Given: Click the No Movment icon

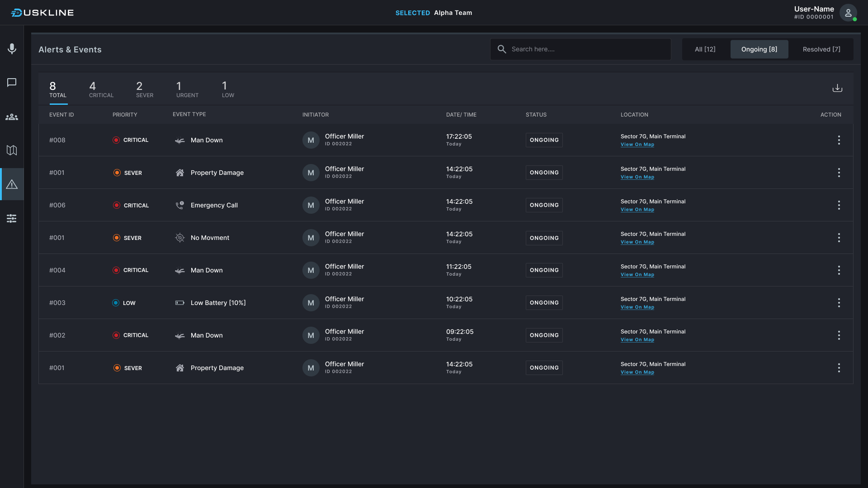Looking at the screenshot, I should pyautogui.click(x=180, y=238).
